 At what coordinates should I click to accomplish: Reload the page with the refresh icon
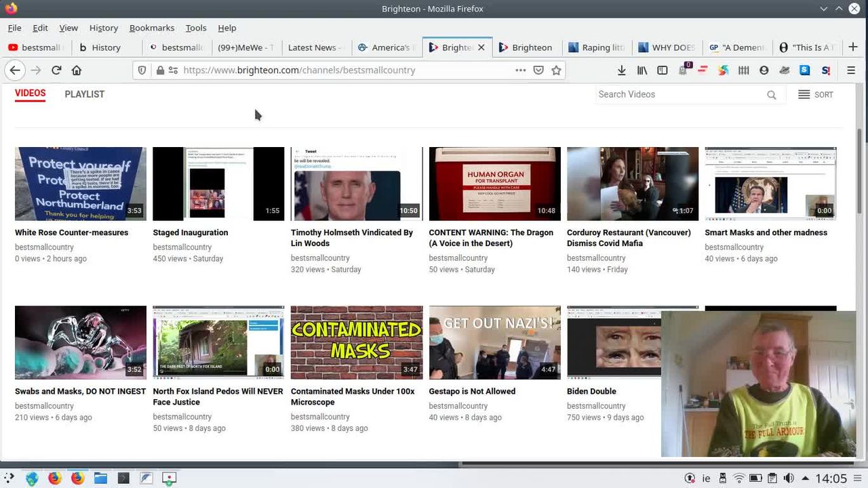[x=56, y=70]
